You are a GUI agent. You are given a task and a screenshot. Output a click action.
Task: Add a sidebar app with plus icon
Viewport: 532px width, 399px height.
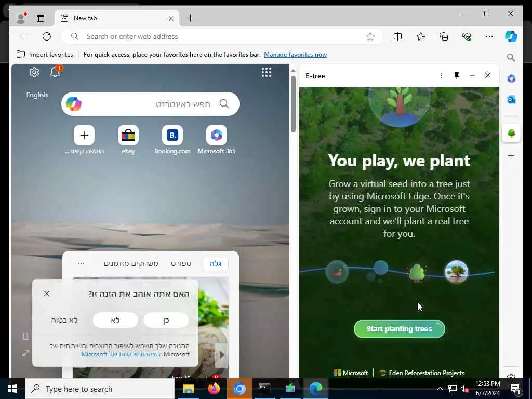511,156
